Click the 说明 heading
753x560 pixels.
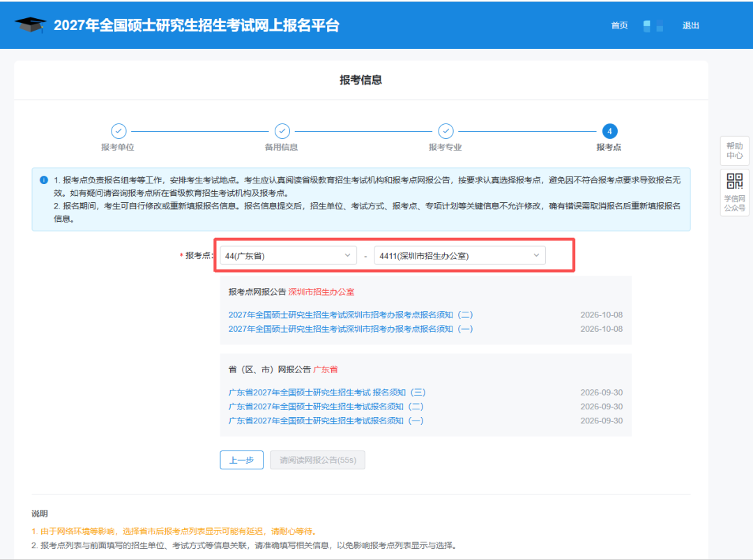(40, 514)
